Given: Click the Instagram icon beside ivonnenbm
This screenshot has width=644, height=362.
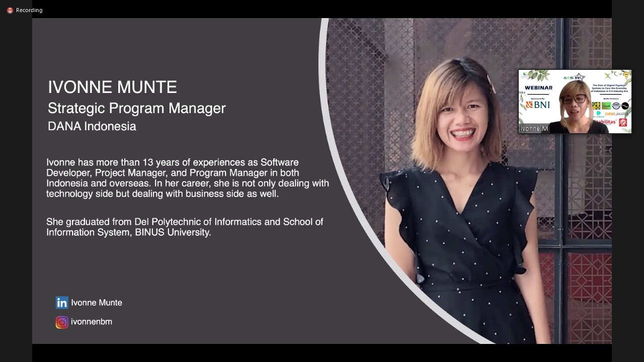Looking at the screenshot, I should point(62,322).
